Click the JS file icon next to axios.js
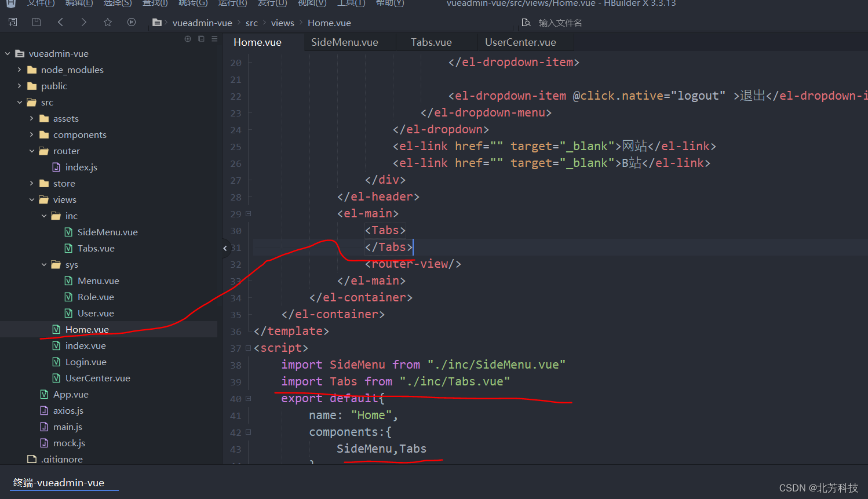The image size is (868, 499). (x=44, y=410)
